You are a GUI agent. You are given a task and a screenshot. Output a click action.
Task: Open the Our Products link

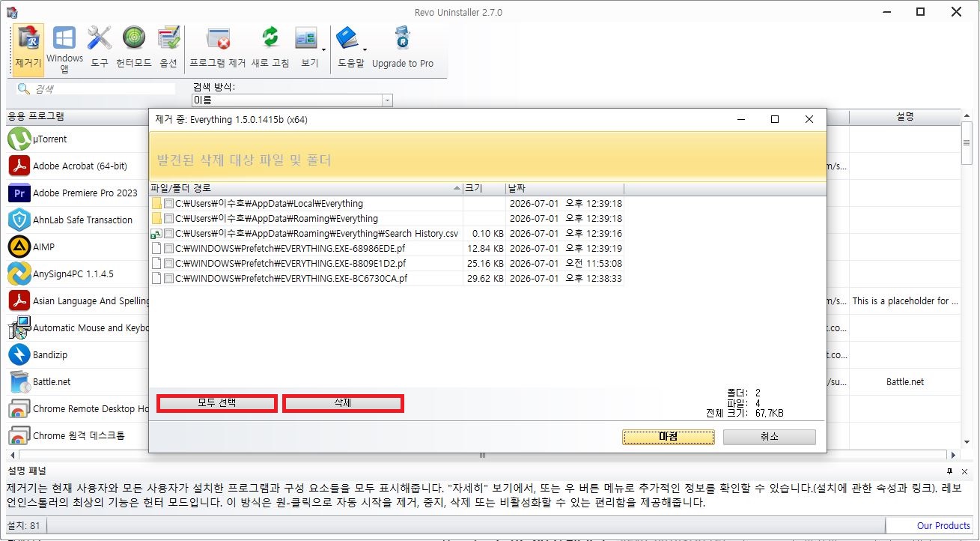coord(943,526)
